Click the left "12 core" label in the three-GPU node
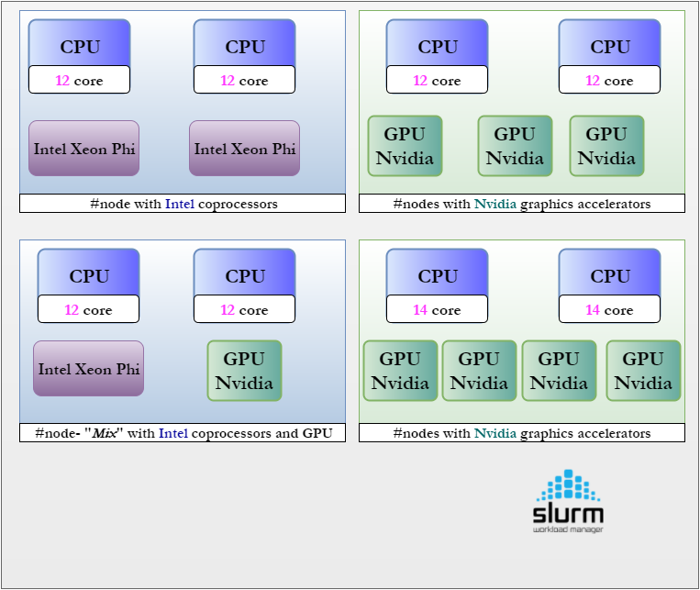Screen dimensions: 700x590 (437, 80)
